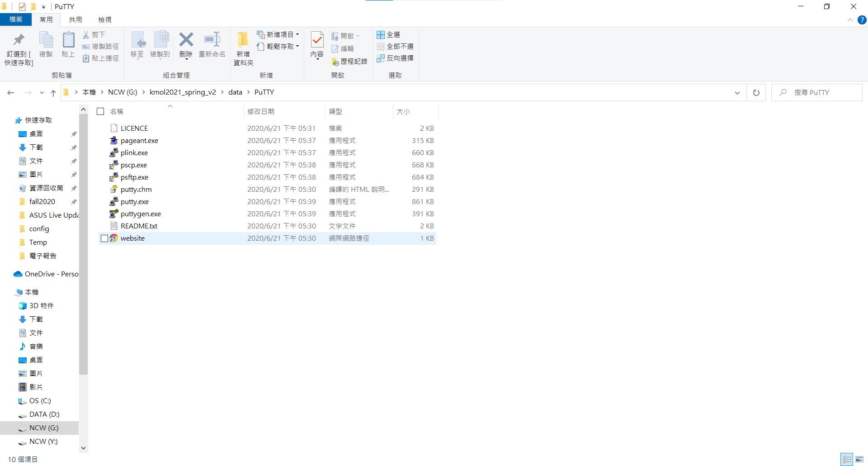Switch to the Home (常用) tab

[46, 19]
